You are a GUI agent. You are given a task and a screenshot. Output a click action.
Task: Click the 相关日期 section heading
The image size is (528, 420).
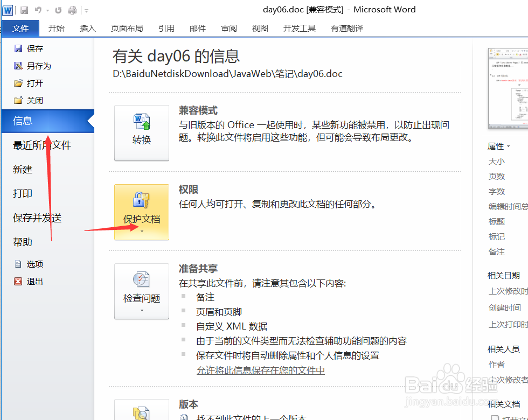pyautogui.click(x=504, y=275)
